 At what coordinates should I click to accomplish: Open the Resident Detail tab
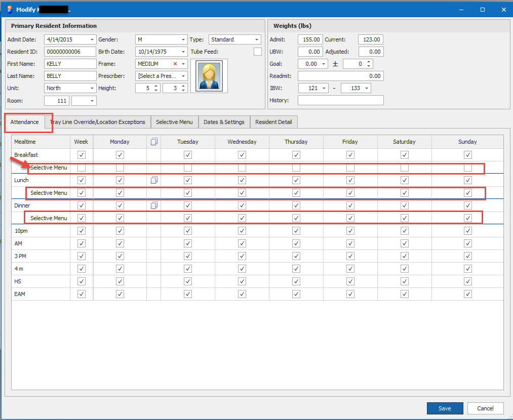tap(273, 122)
